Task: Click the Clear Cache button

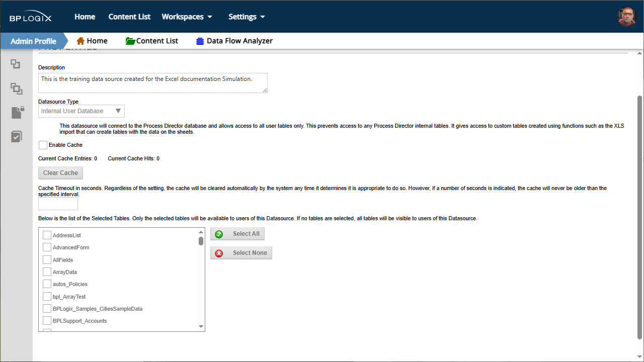Action: pyautogui.click(x=60, y=173)
